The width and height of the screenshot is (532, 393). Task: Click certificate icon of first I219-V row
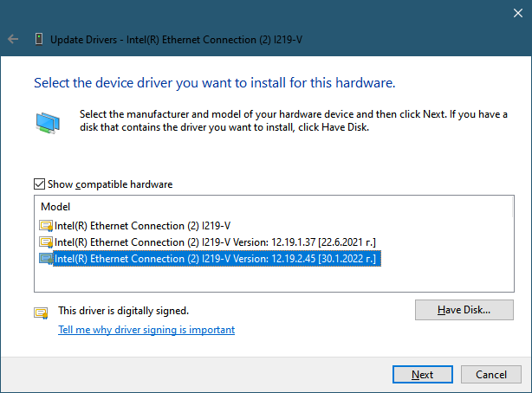pyautogui.click(x=46, y=226)
